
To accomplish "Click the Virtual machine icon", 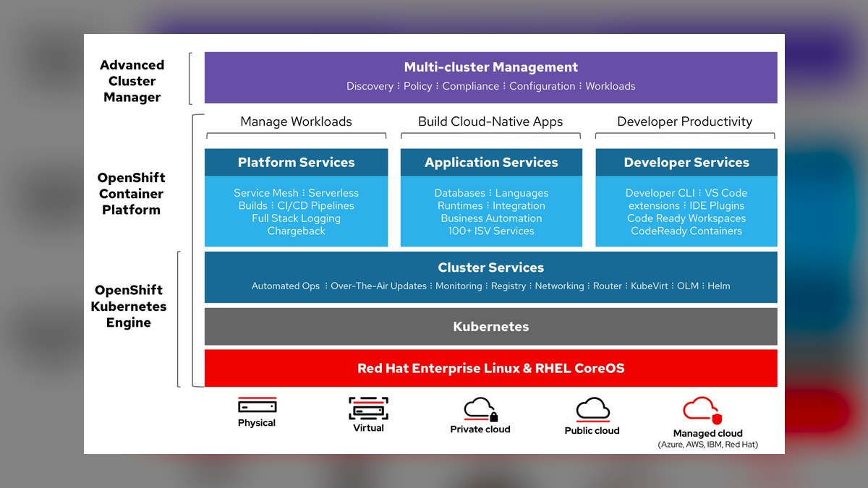I will coord(368,408).
